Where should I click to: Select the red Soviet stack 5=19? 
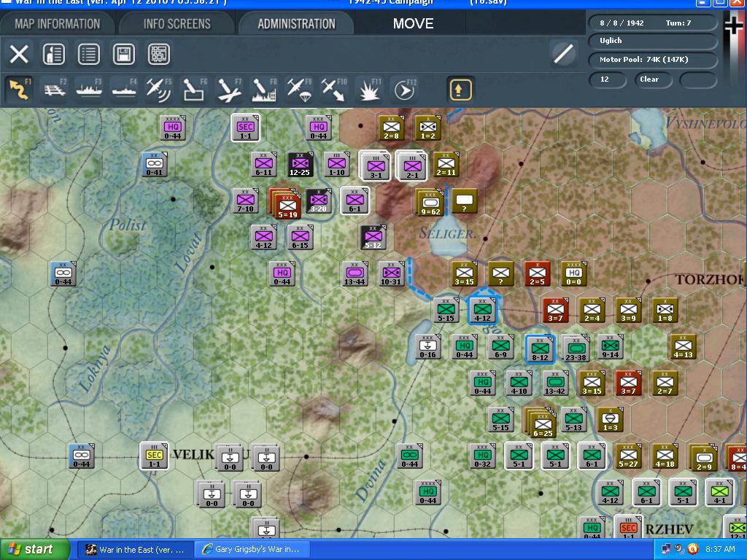pos(286,205)
